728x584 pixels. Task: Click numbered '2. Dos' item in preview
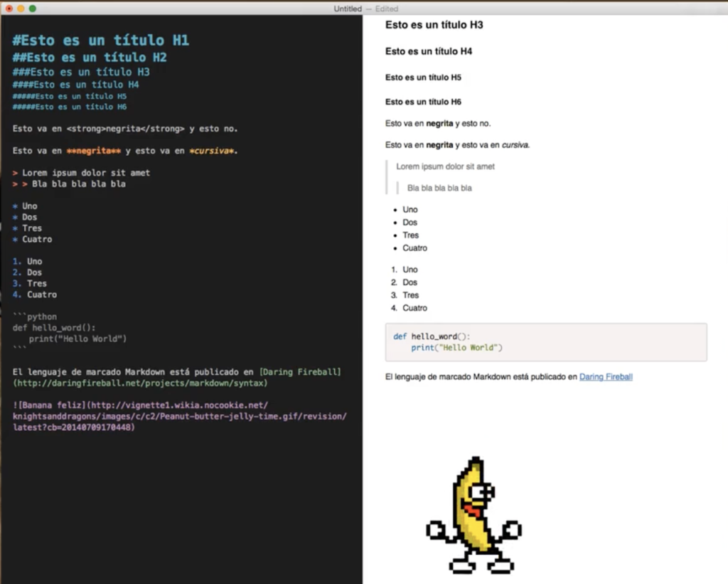pos(404,282)
